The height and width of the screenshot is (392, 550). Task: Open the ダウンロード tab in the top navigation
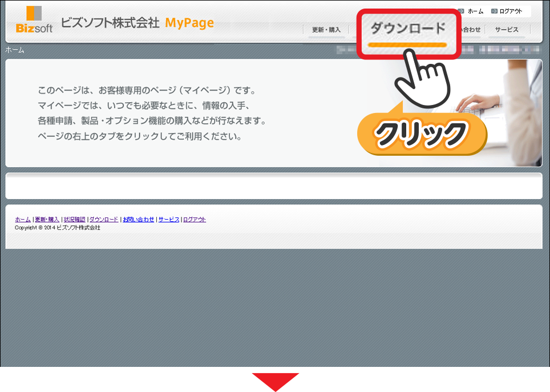(x=407, y=29)
